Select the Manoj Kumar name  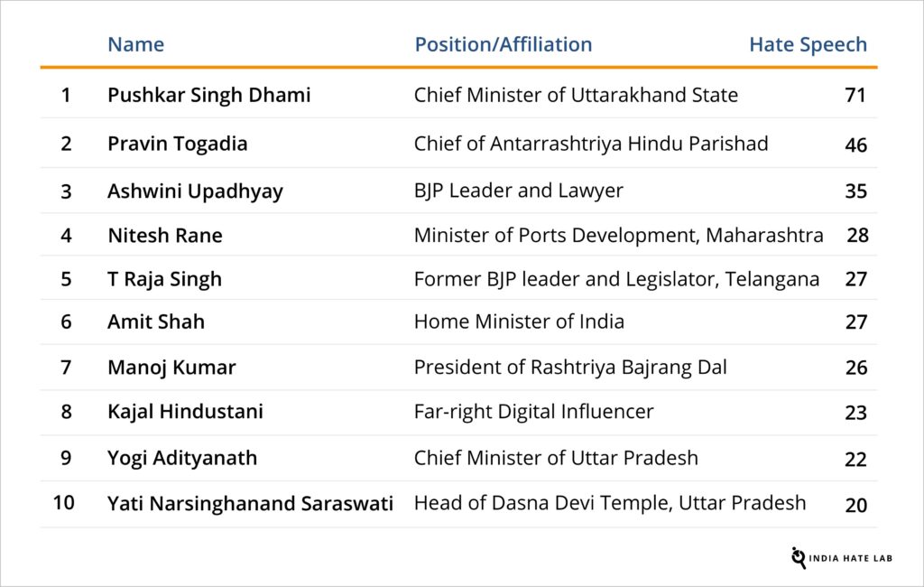171,368
